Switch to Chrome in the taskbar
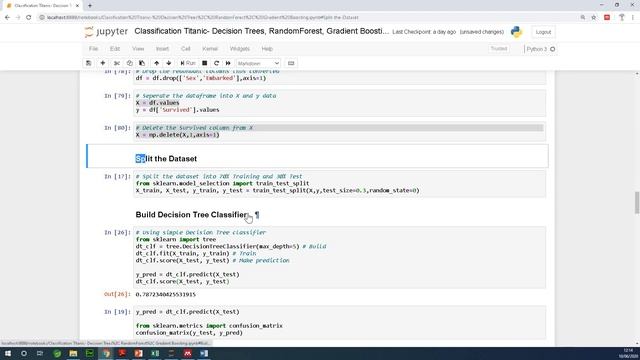The width and height of the screenshot is (640, 360). coord(106,353)
